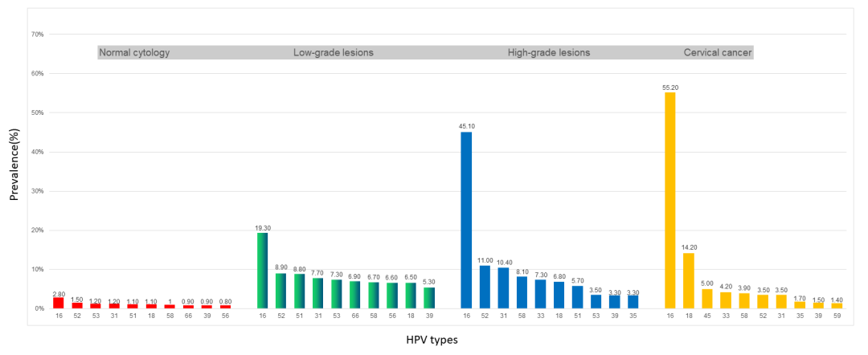Click the 70% y-axis tick label
Viewport: 868px width, 355px height.
[x=38, y=35]
